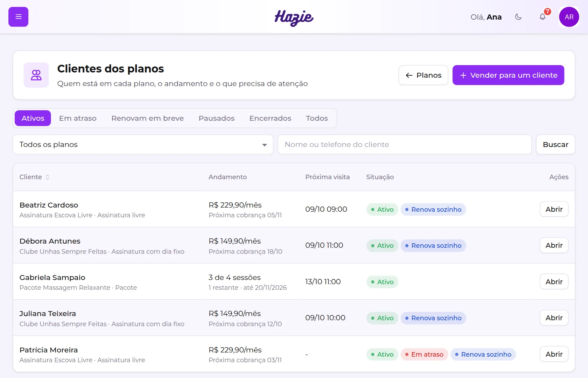Open Beatriz Cardoso's record with Abrir
Viewport: 588px width, 378px height.
coord(554,209)
